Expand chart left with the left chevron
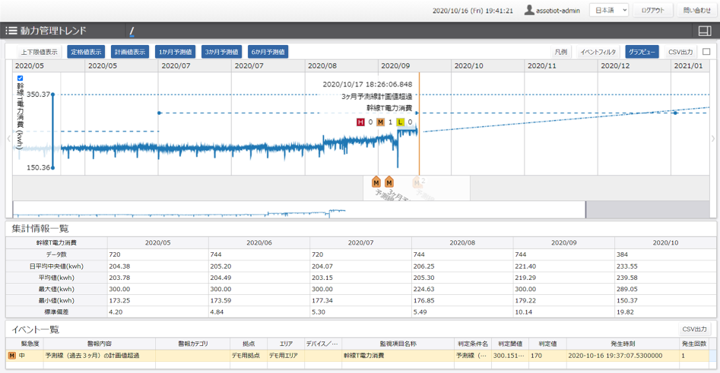The width and height of the screenshot is (720, 373). point(8,138)
